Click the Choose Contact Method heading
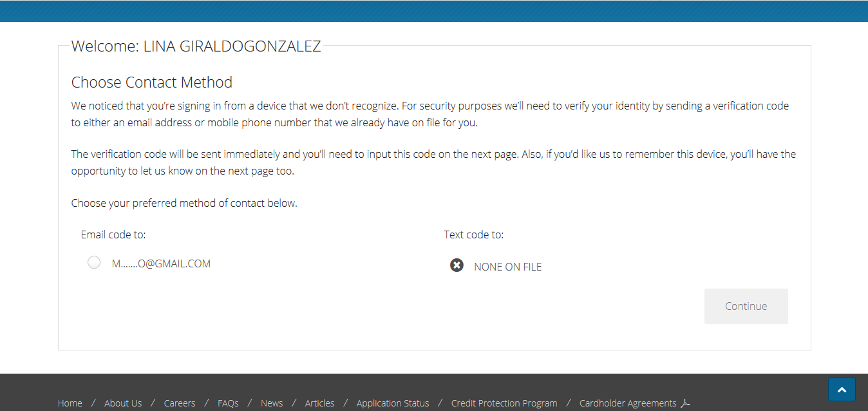The height and width of the screenshot is (411, 868). point(152,82)
